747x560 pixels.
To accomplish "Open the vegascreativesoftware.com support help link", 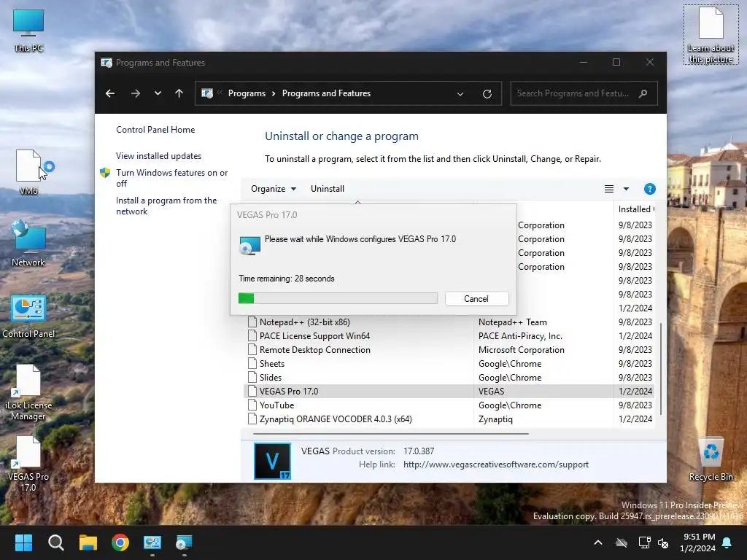I will click(x=496, y=464).
